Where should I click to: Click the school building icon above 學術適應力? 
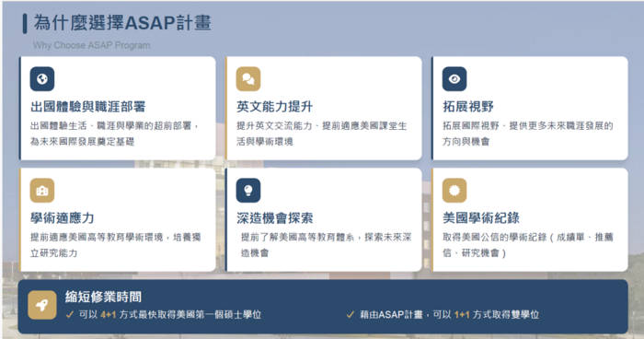pos(42,191)
